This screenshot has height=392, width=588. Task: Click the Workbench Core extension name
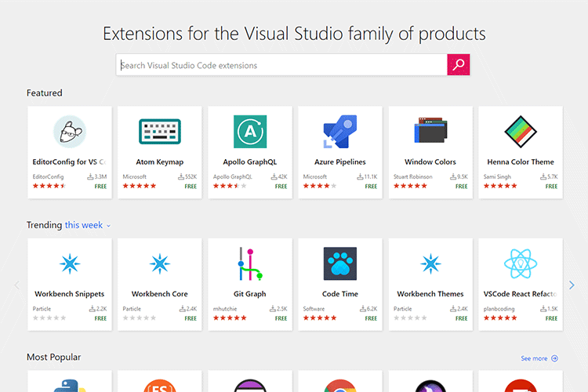[160, 294]
